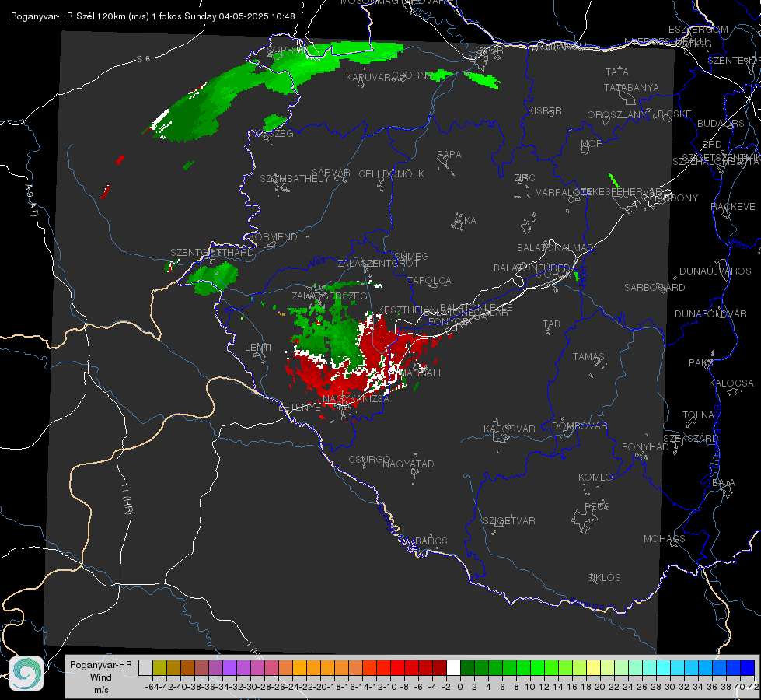This screenshot has height=700, width=761.
Task: Click the TATABÁNYA label
Action: coord(631,88)
